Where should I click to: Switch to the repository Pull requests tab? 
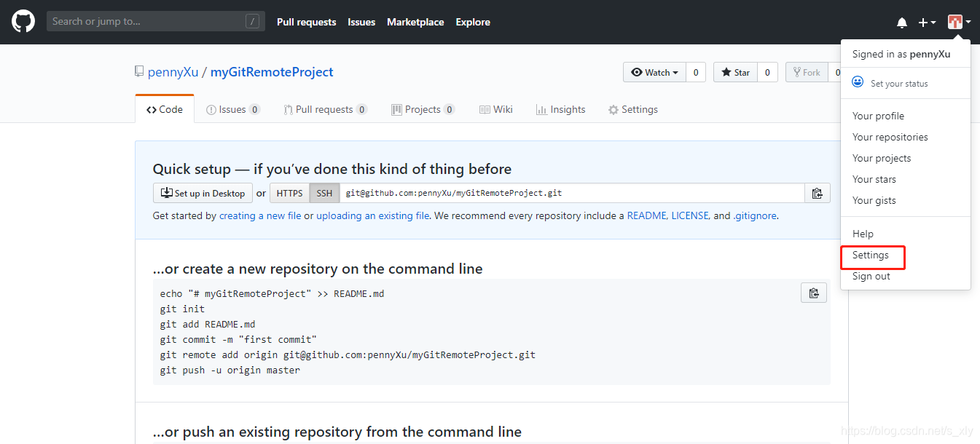click(326, 109)
